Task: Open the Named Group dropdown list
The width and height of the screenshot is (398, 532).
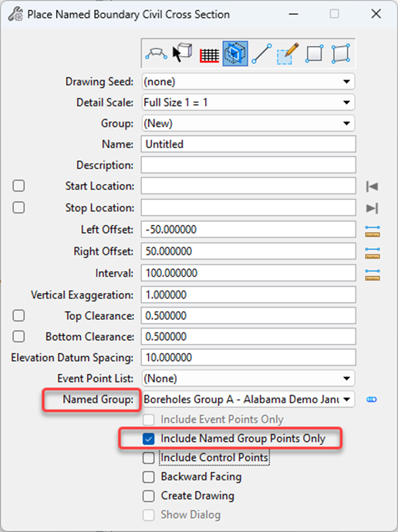Action: pyautogui.click(x=248, y=399)
